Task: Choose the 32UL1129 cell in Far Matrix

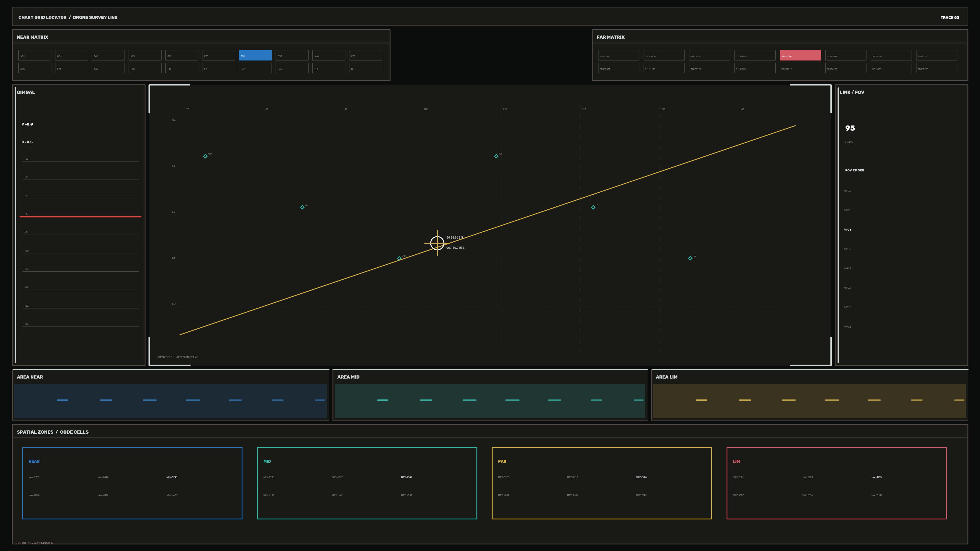Action: pos(664,68)
